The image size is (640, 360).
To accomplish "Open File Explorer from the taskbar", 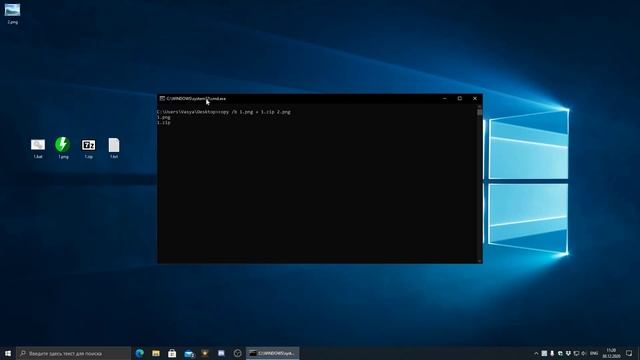I will coord(156,353).
